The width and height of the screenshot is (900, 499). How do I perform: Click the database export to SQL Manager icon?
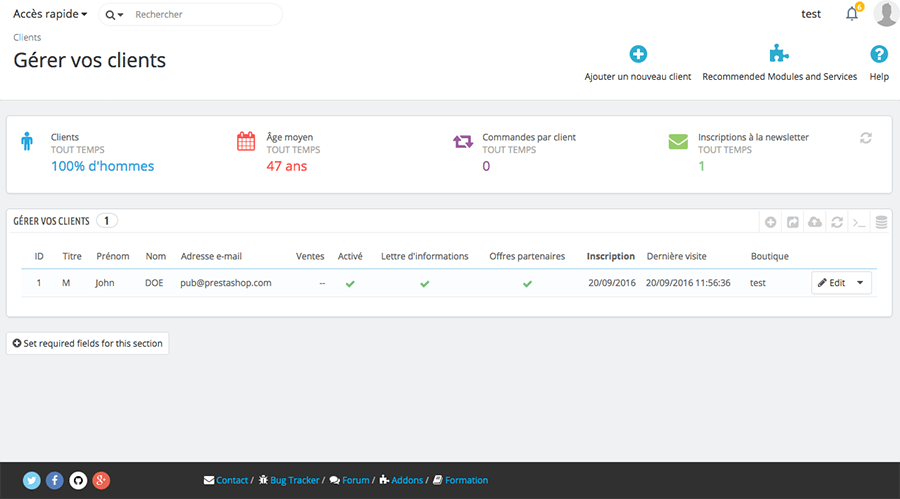pos(881,222)
